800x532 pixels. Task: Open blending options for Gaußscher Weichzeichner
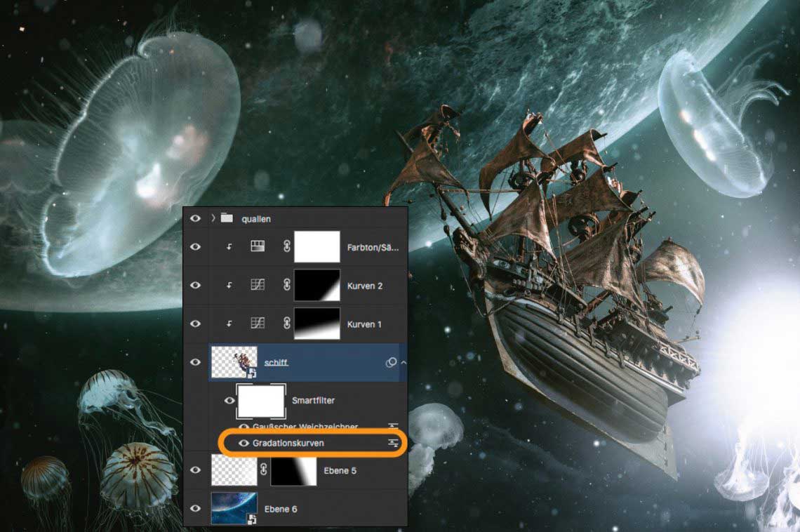(x=393, y=425)
